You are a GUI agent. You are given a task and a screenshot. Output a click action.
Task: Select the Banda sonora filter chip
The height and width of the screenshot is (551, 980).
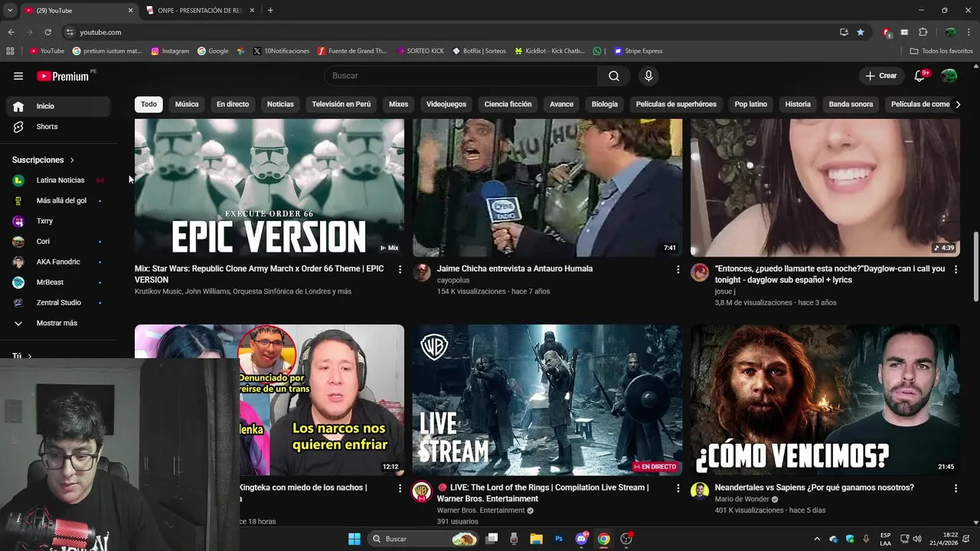point(851,104)
